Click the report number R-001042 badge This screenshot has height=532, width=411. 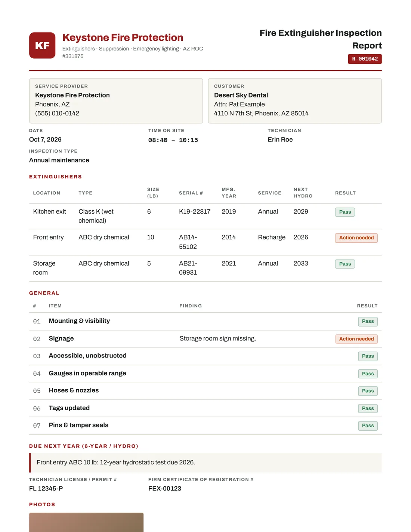365,59
